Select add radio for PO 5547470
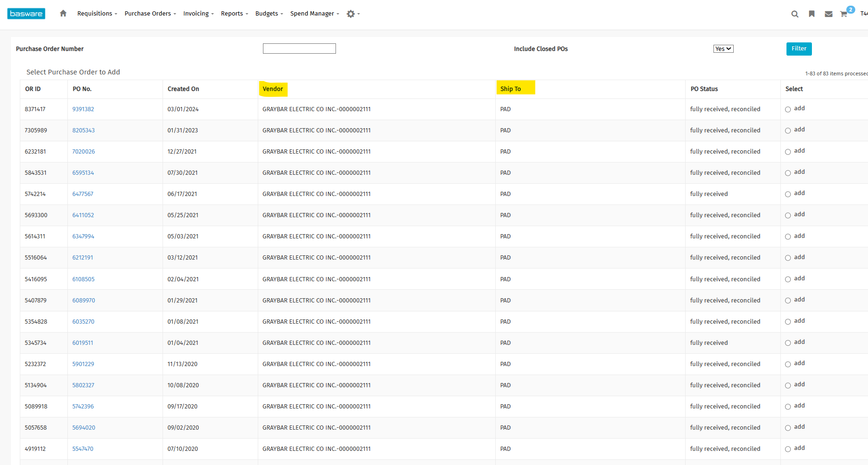The image size is (868, 465). tap(788, 449)
